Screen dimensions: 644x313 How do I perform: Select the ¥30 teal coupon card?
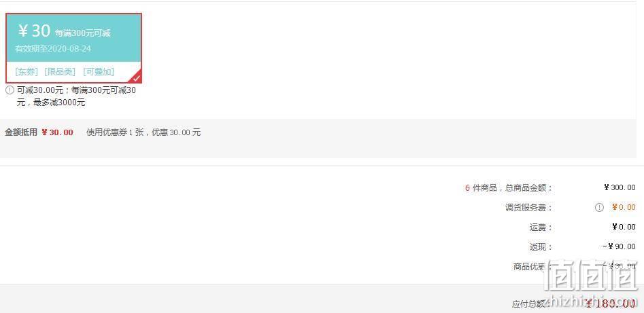point(74,48)
